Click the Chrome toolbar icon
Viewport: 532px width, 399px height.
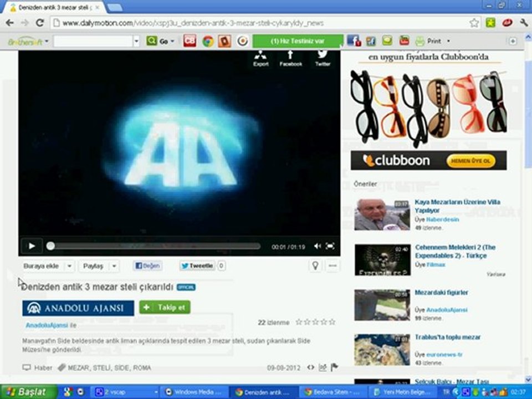(208, 41)
